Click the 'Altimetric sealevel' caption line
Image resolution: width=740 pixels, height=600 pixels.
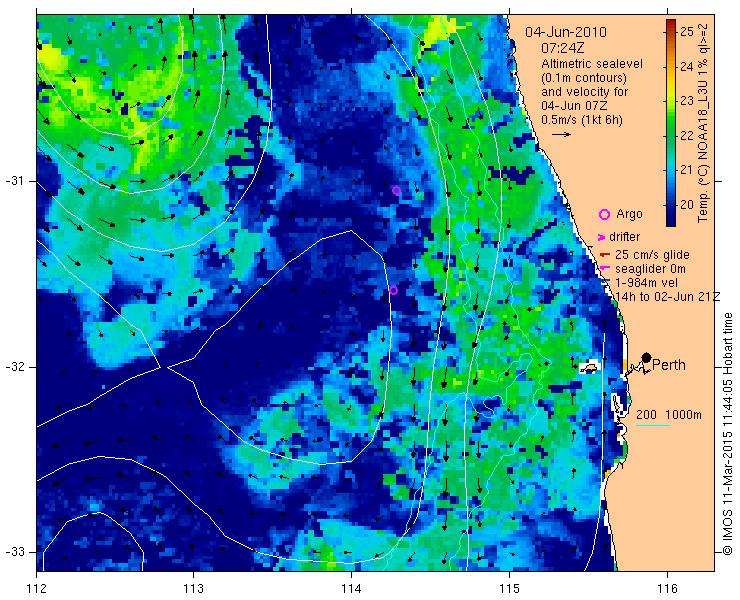click(592, 64)
